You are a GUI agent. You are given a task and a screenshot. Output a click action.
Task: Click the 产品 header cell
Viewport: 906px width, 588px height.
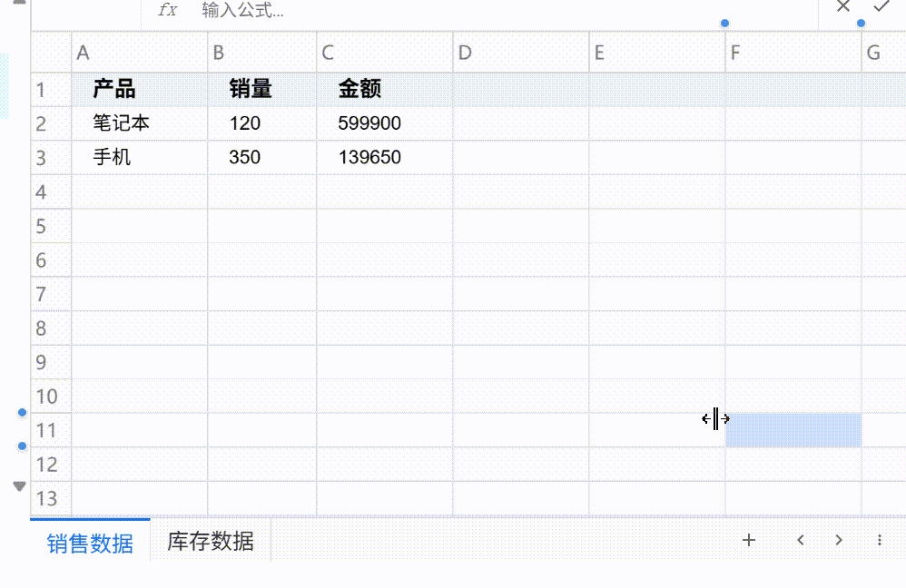139,90
